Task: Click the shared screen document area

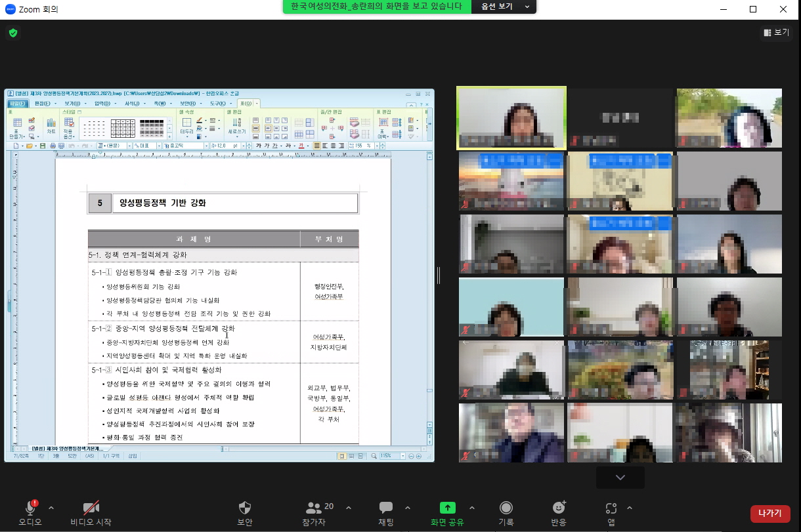Action: coord(223,315)
